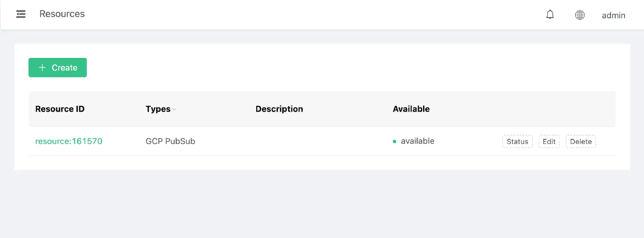Collapse the sidebar with the hamburger icon

tap(21, 14)
